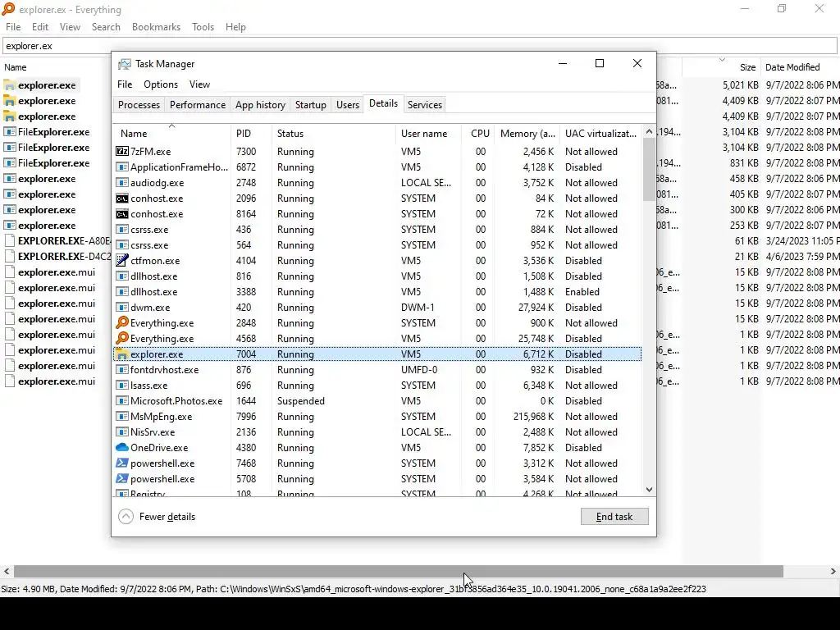The width and height of the screenshot is (840, 630).
Task: Open the Processes tab
Action: click(x=139, y=105)
